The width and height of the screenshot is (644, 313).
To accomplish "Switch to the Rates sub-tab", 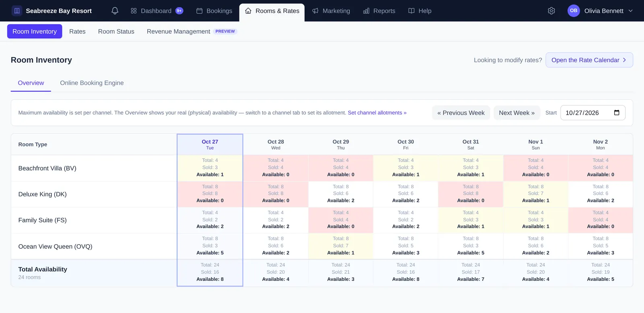I will click(77, 31).
